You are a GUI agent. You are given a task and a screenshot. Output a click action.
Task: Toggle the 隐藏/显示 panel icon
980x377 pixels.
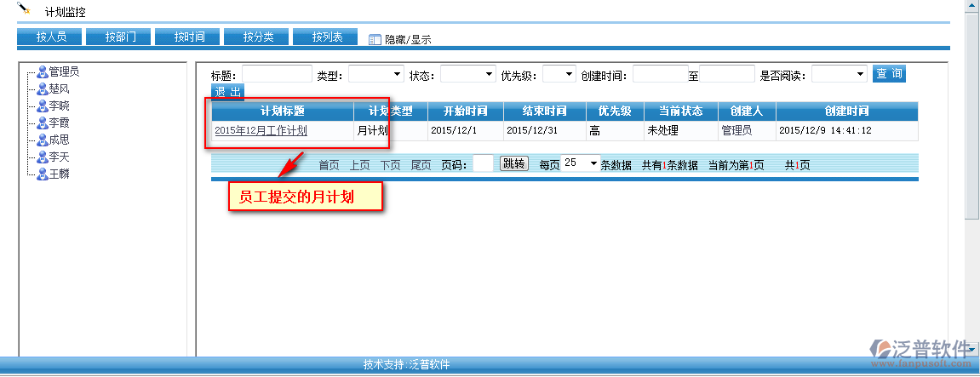375,39
